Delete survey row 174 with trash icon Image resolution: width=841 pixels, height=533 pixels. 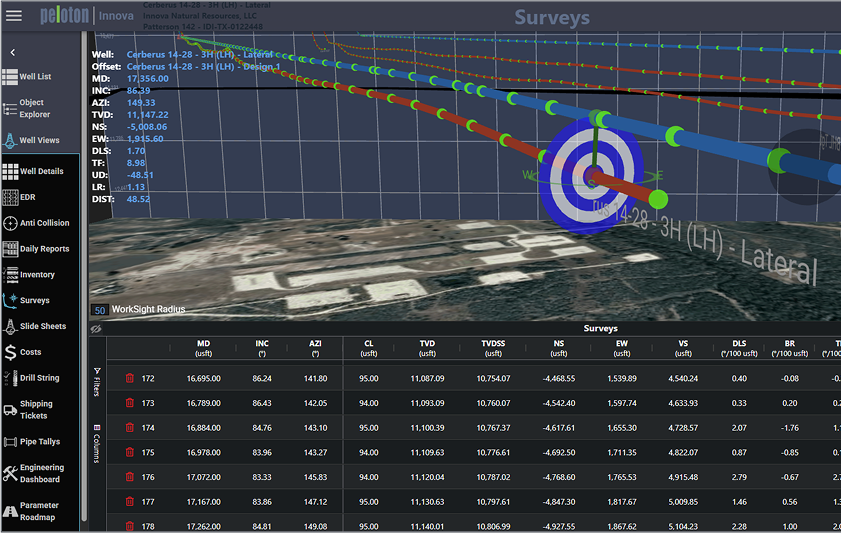129,425
